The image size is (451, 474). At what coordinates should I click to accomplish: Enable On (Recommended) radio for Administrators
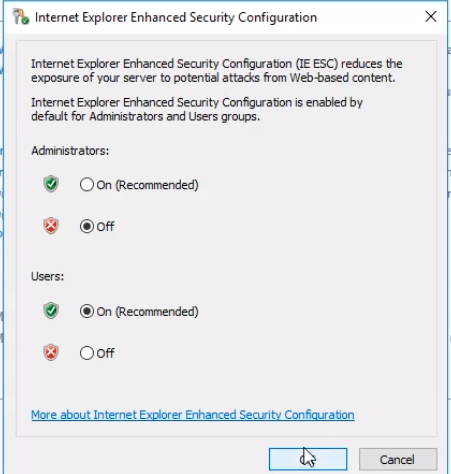pos(87,184)
